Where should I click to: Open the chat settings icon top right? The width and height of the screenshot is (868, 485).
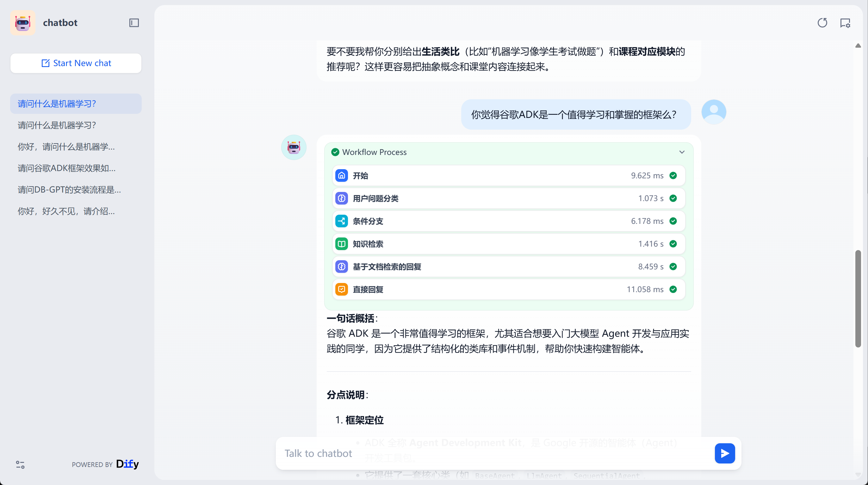[845, 22]
